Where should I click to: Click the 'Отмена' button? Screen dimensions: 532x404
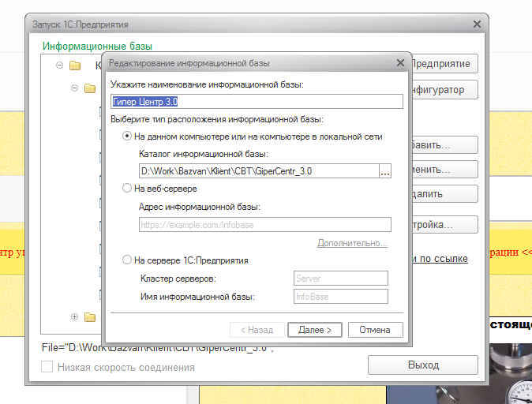pos(375,330)
